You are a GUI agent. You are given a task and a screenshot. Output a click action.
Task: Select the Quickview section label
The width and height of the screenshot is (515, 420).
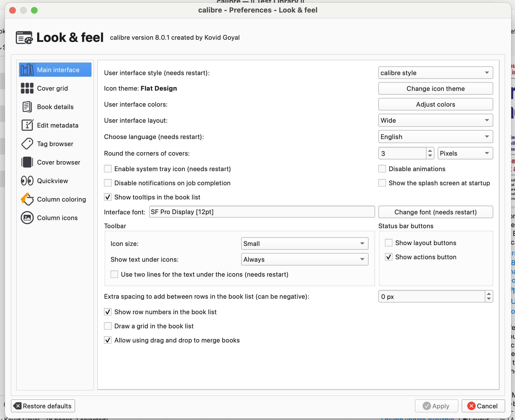53,181
